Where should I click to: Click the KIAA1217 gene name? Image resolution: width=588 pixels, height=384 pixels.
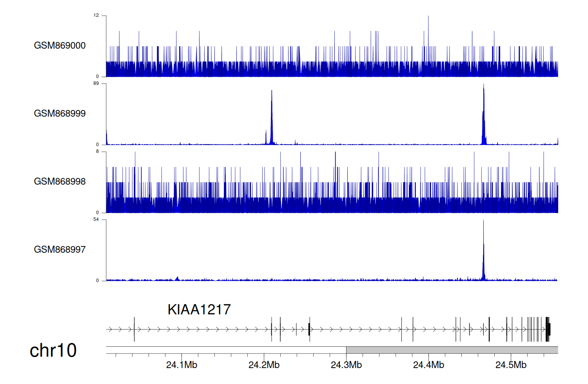[x=199, y=310]
